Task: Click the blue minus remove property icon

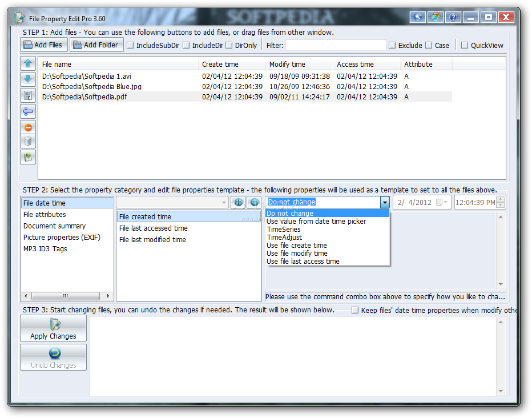Action: 254,203
